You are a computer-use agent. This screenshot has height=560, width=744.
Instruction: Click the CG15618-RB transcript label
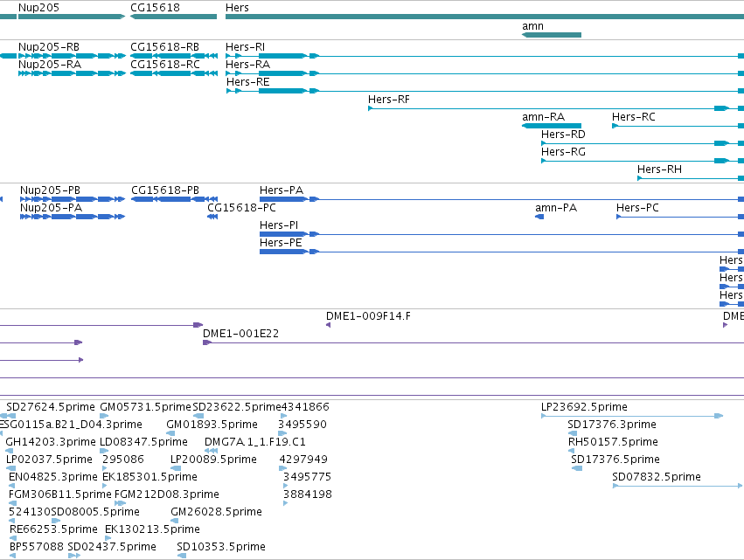164,47
